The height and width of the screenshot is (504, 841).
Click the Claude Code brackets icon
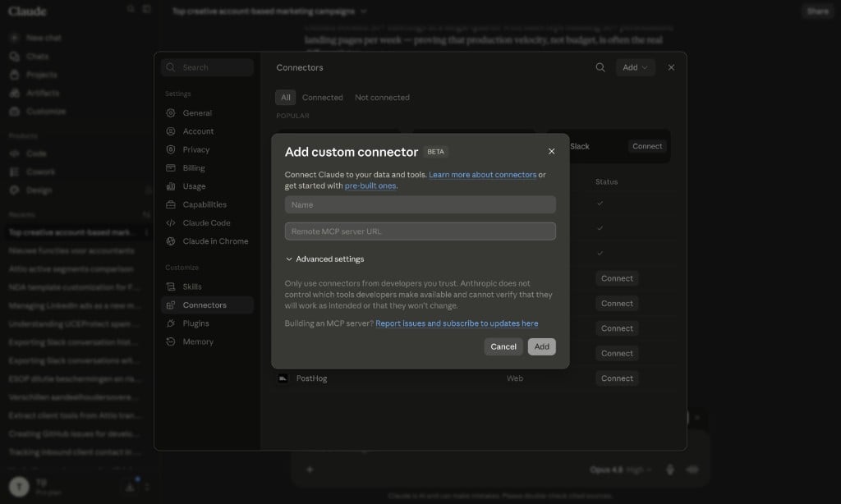(x=171, y=222)
